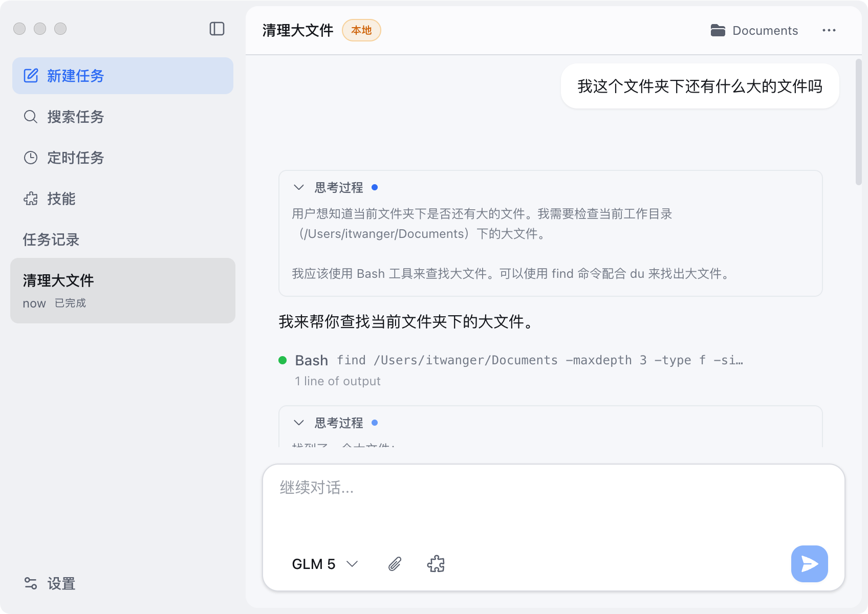Open 搜索任务 in the sidebar
The height and width of the screenshot is (614, 868).
pyautogui.click(x=75, y=117)
